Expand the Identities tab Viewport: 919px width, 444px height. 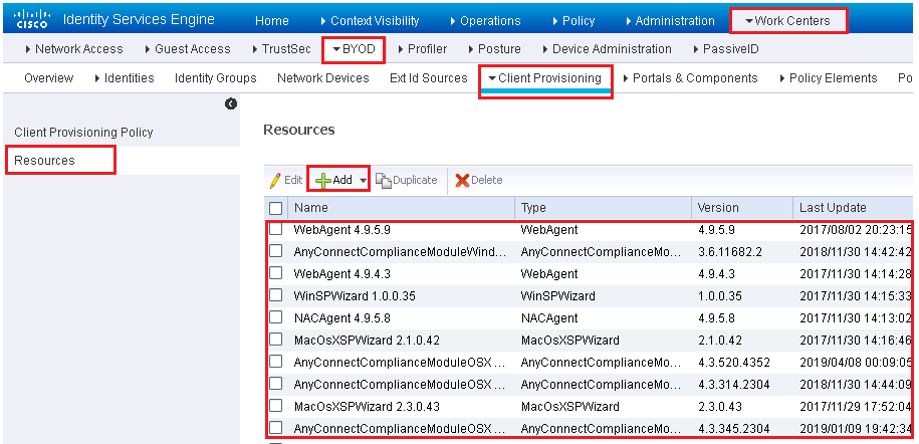124,78
